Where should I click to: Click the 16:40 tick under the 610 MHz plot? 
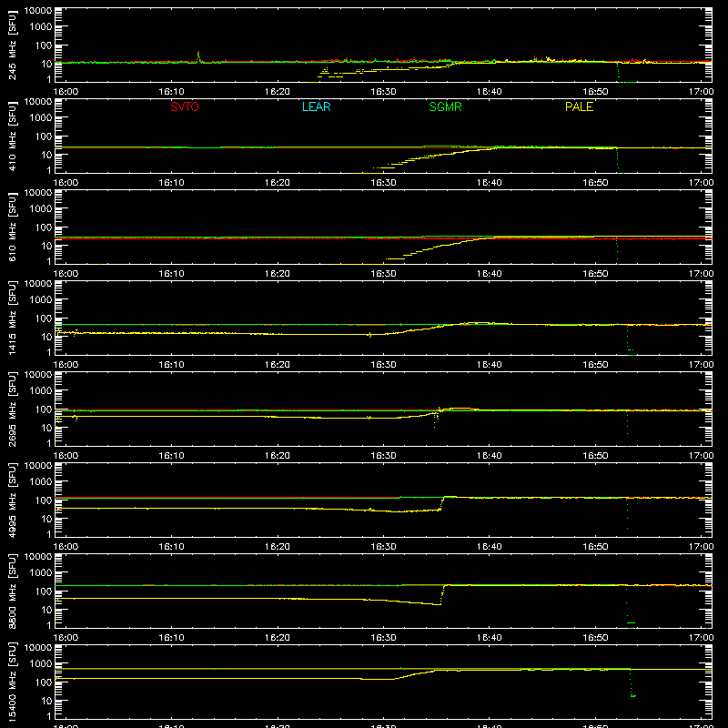click(x=490, y=274)
